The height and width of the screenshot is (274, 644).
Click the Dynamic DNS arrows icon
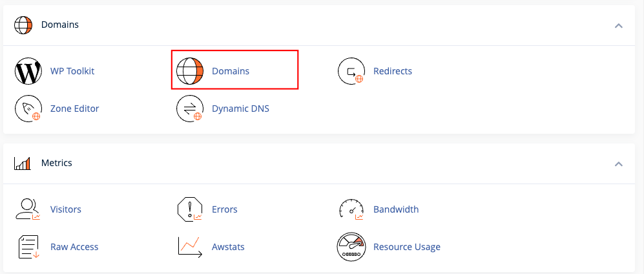tap(190, 109)
